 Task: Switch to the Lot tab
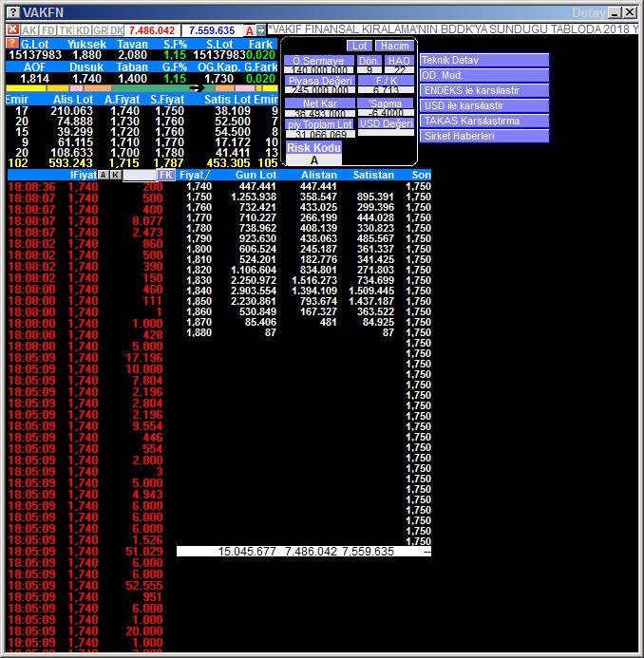pos(359,46)
